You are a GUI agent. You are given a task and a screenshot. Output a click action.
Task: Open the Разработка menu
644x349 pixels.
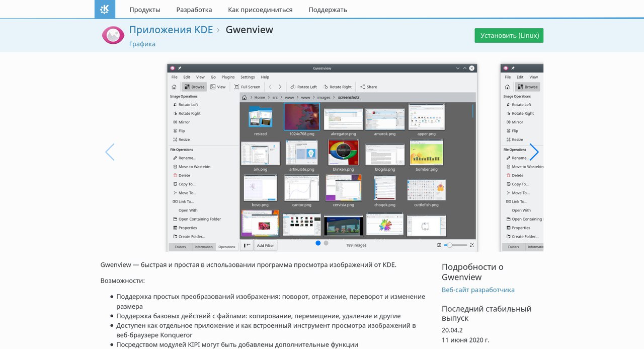(194, 10)
